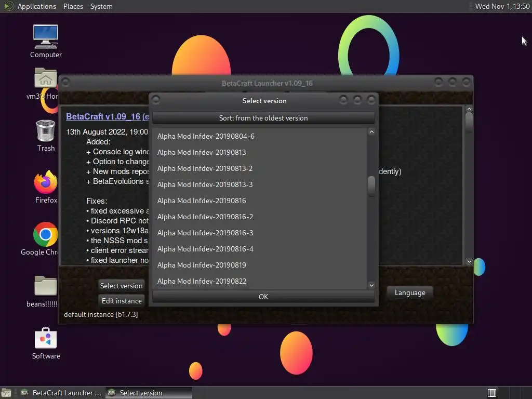This screenshot has width=532, height=399.
Task: Select Alpha Mod Infdev-20190813
Action: coord(260,152)
